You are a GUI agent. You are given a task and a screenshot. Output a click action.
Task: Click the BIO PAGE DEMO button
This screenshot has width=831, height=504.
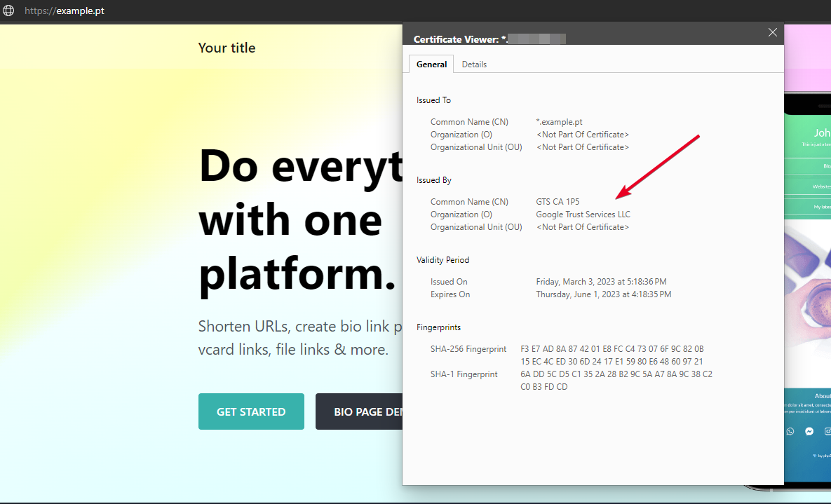pyautogui.click(x=359, y=411)
